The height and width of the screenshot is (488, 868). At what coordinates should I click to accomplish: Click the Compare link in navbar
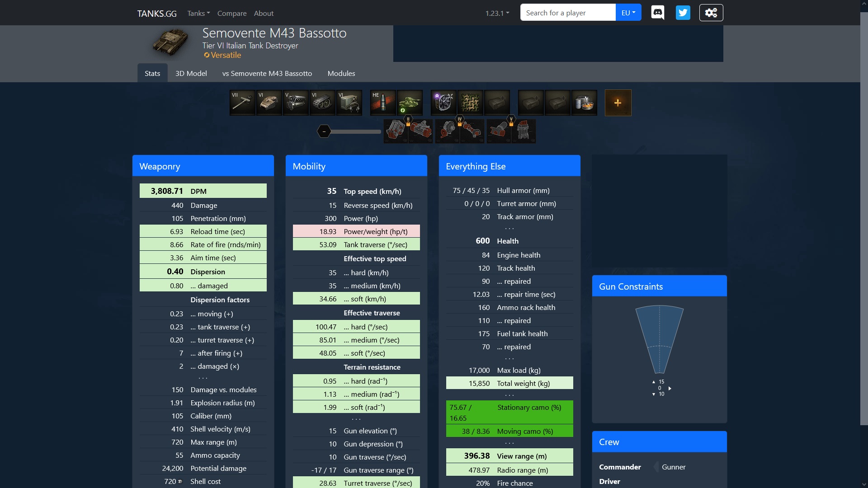pyautogui.click(x=231, y=13)
